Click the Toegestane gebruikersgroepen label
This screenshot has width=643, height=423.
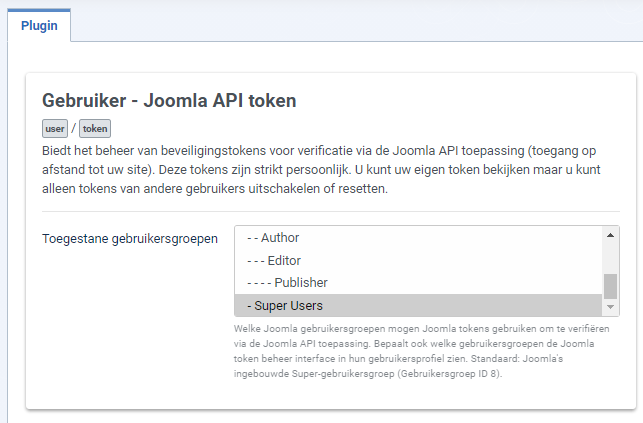[x=130, y=239]
